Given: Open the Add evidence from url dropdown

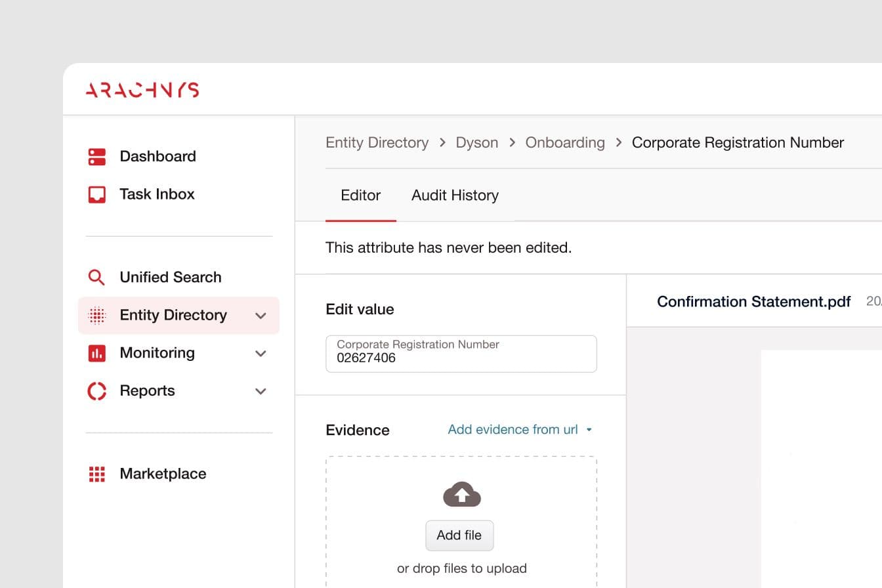Looking at the screenshot, I should click(x=520, y=429).
